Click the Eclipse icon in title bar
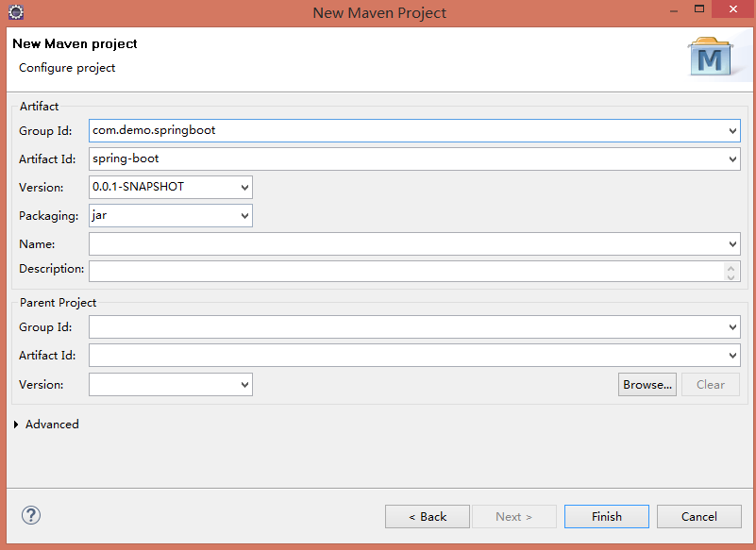The height and width of the screenshot is (550, 756). (x=16, y=12)
